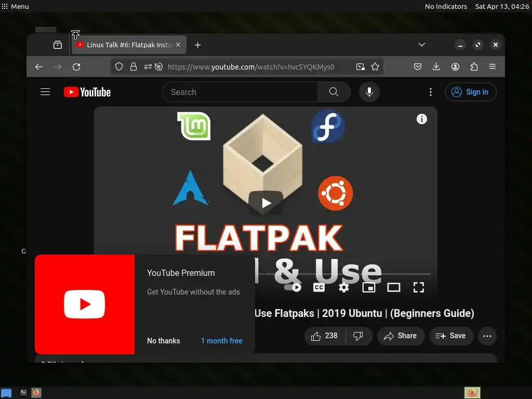Open the date and time clock
532x399 pixels.
click(502, 6)
